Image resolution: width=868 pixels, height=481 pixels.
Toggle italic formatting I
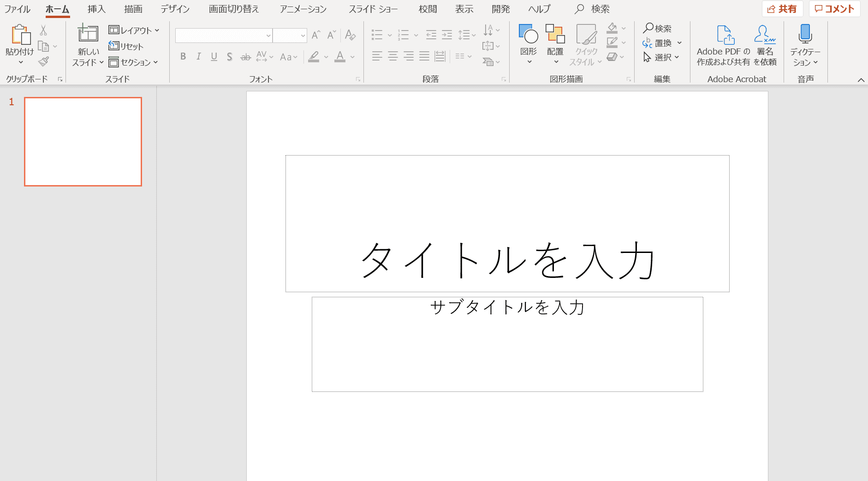click(198, 56)
